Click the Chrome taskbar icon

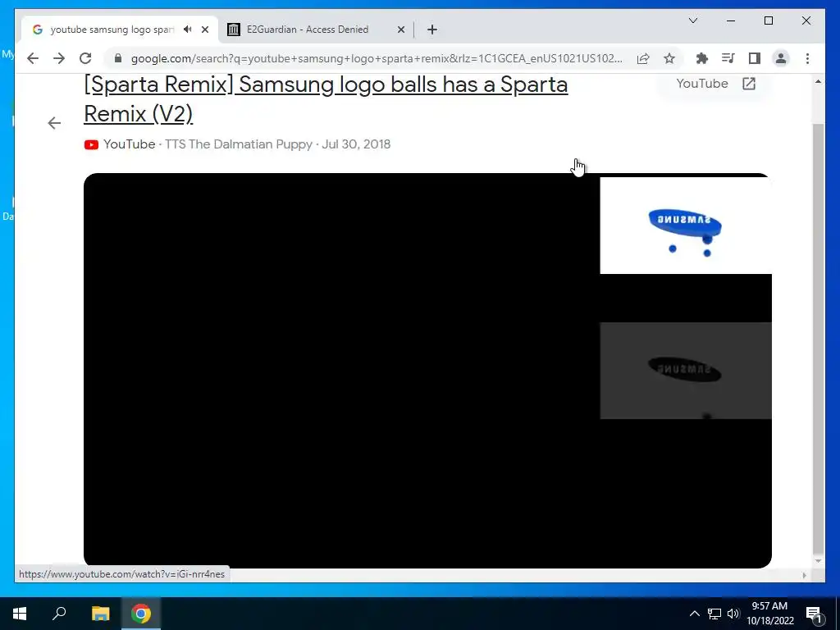click(x=141, y=614)
